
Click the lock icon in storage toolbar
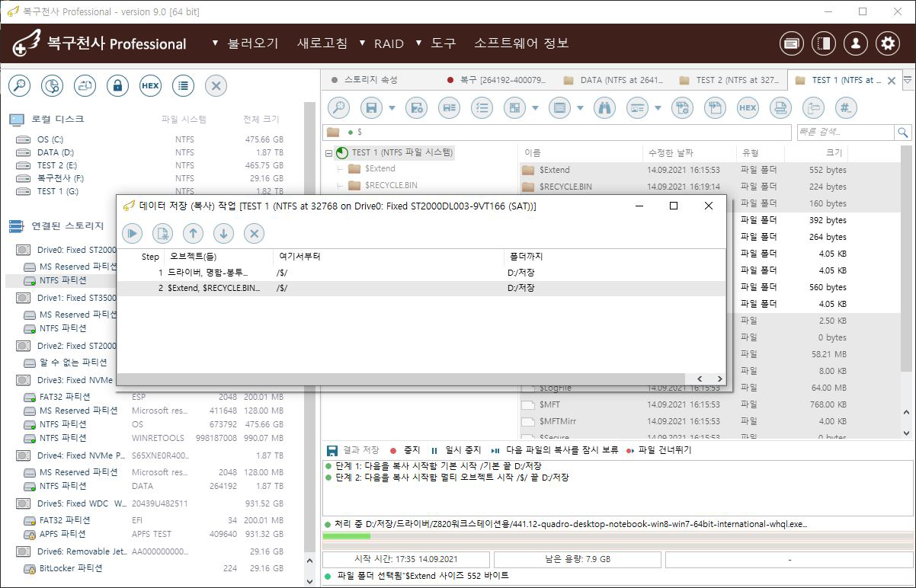tap(117, 86)
